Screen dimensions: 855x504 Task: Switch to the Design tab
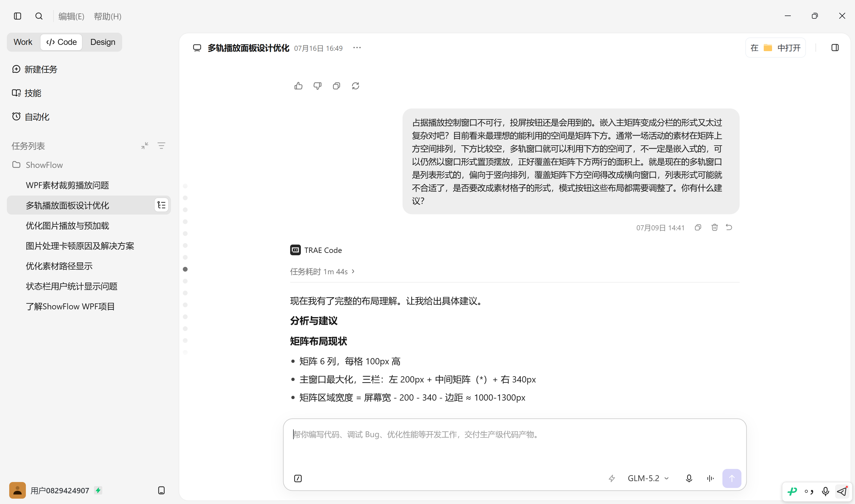[x=103, y=42]
